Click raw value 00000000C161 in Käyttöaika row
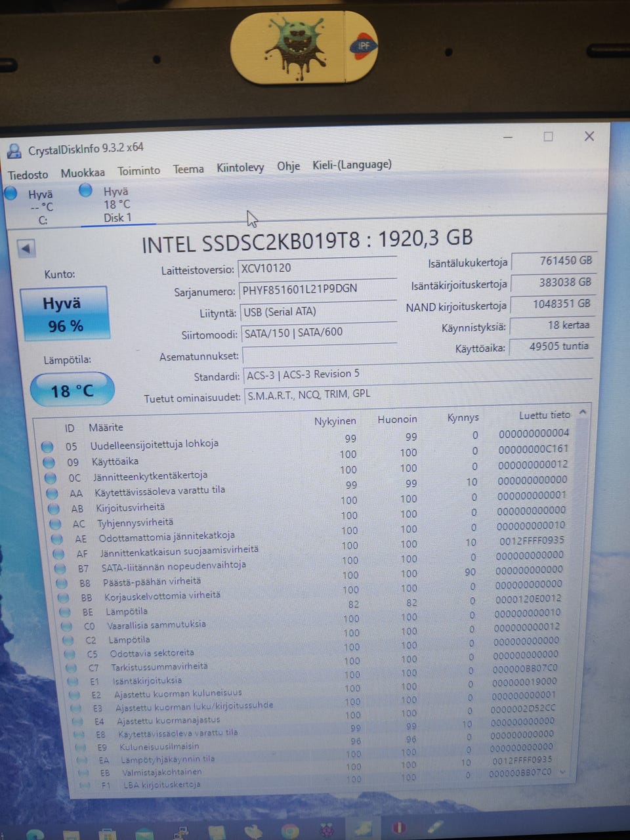 click(533, 449)
